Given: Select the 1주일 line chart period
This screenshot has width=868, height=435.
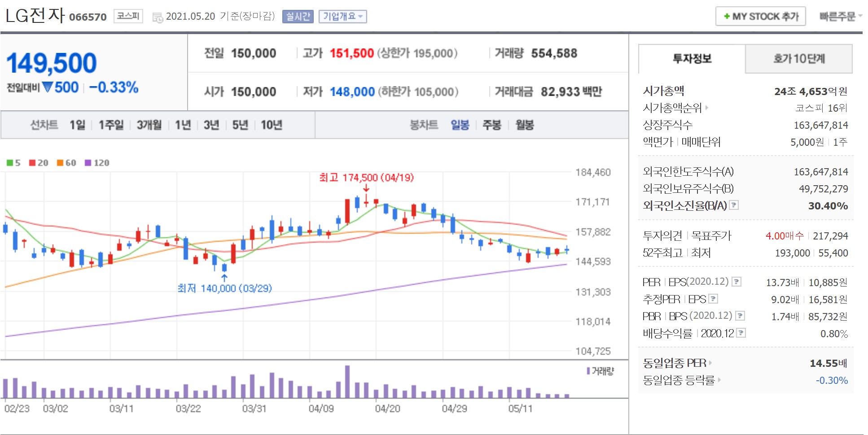Looking at the screenshot, I should click(111, 125).
